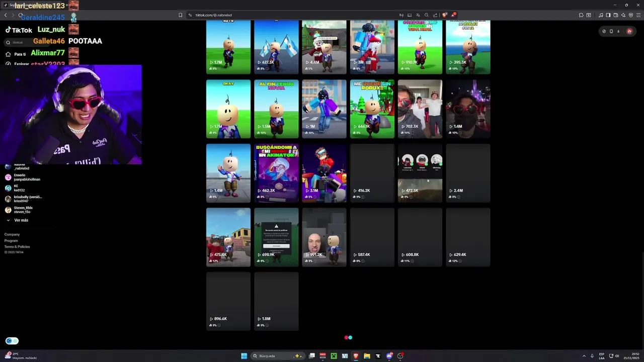Click the taskbar 'Búsqueda' search box
The height and width of the screenshot is (362, 644).
pyautogui.click(x=277, y=356)
